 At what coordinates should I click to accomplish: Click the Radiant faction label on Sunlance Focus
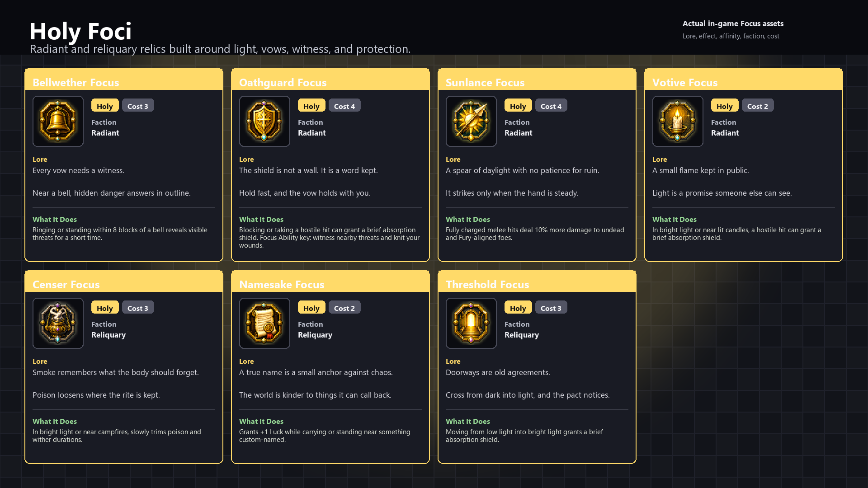tap(519, 133)
